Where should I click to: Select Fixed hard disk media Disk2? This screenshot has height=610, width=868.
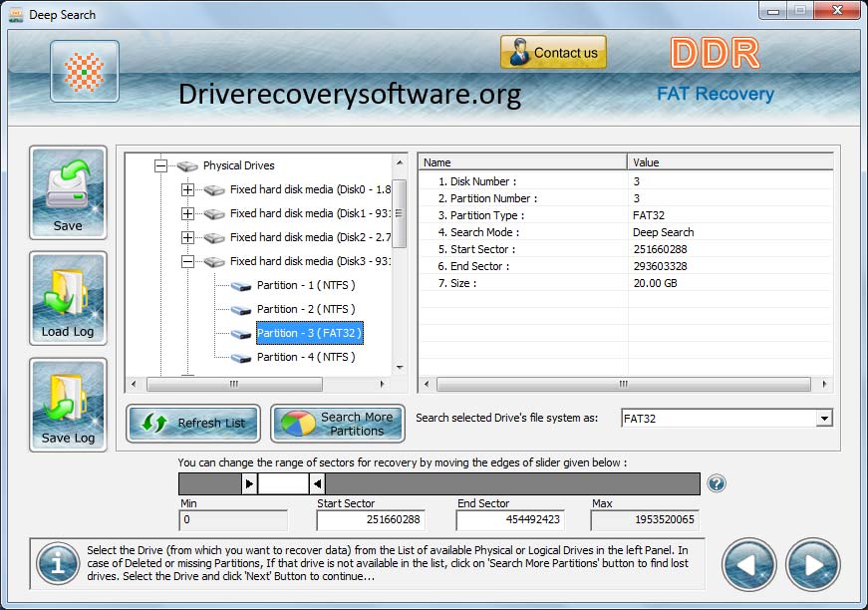(x=311, y=237)
